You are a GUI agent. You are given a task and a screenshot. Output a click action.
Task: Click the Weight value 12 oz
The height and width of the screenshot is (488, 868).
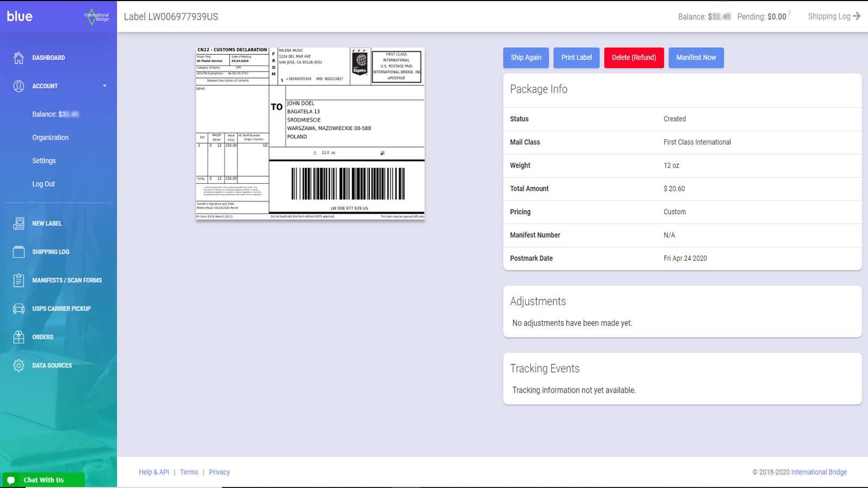(671, 165)
